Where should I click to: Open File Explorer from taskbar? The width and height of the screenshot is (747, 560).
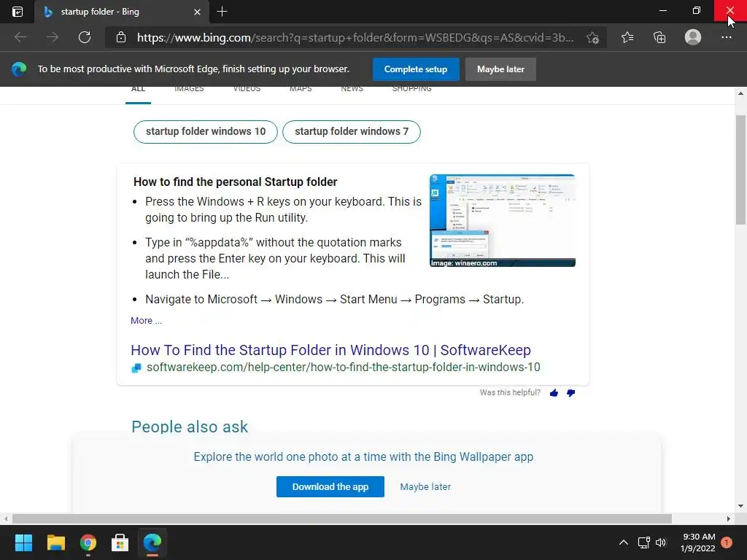tap(55, 542)
